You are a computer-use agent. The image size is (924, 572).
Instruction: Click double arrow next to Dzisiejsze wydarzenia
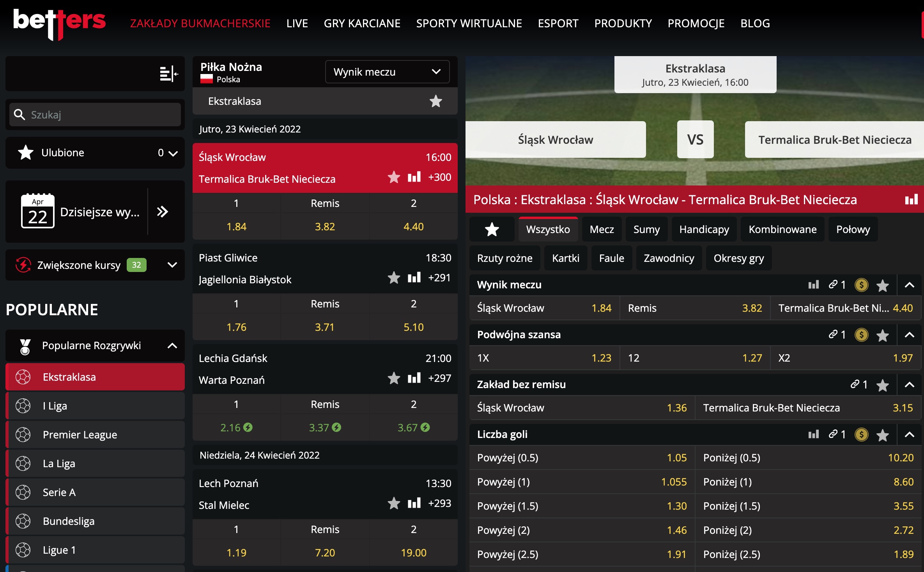[x=163, y=212]
